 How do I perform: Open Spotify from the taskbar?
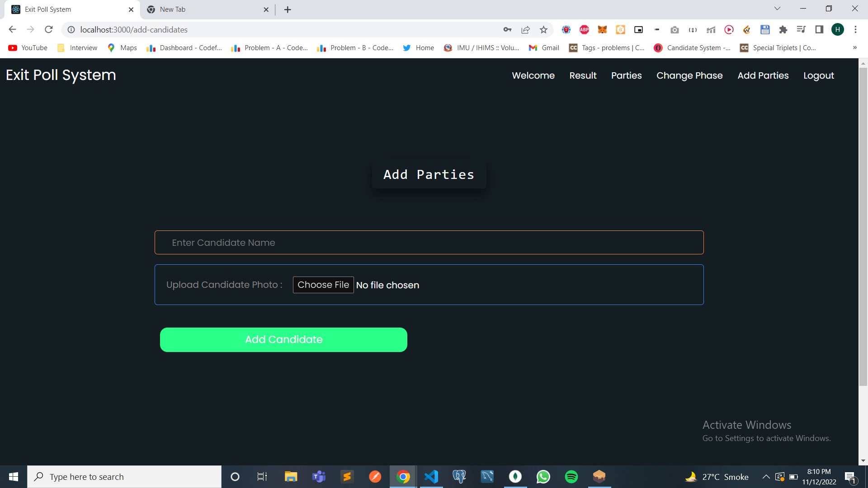(571, 477)
